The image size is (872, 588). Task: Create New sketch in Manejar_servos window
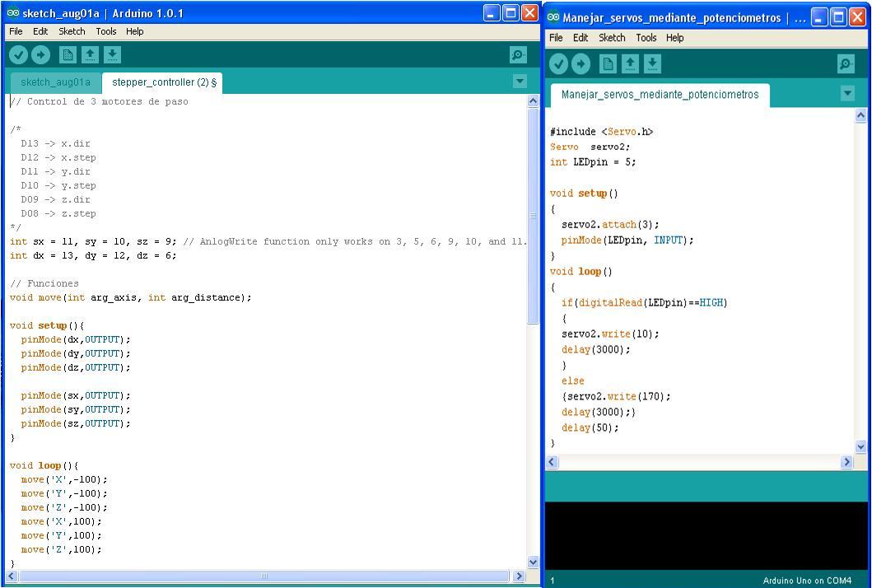608,64
